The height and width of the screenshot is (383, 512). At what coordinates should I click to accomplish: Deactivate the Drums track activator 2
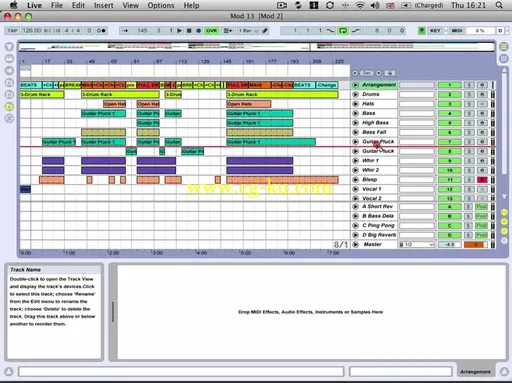[x=449, y=95]
